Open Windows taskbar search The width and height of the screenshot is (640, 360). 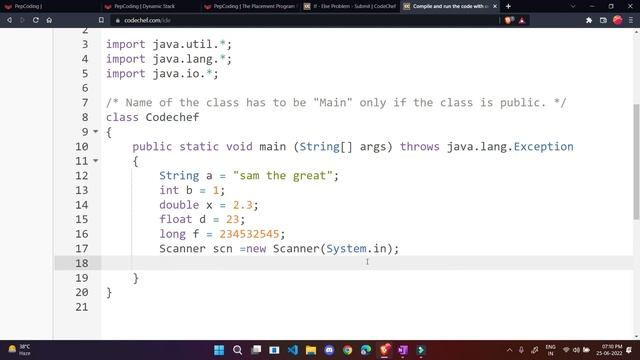pyautogui.click(x=238, y=350)
